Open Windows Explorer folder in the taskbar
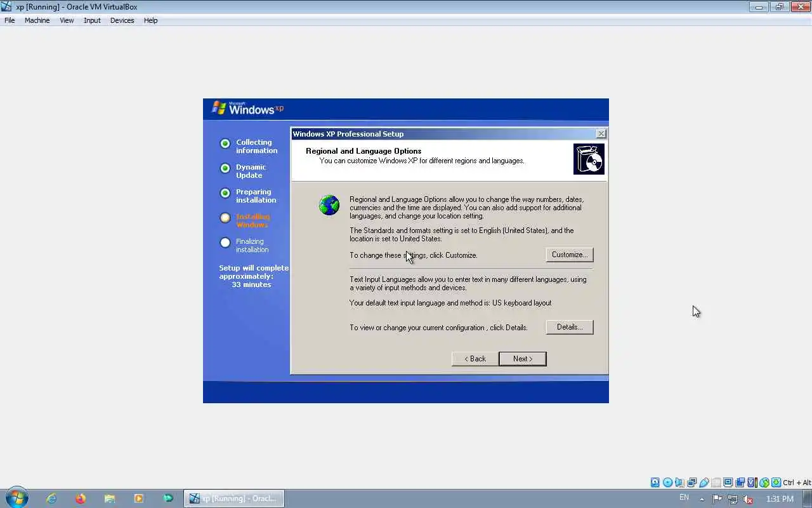The image size is (812, 508). pyautogui.click(x=110, y=498)
